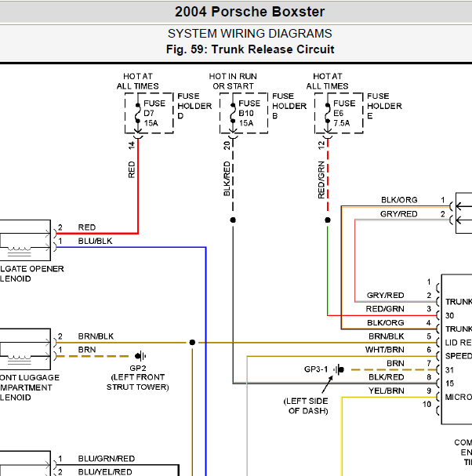Click the "GP2" ground label
This screenshot has height=476, width=472.
point(138,369)
